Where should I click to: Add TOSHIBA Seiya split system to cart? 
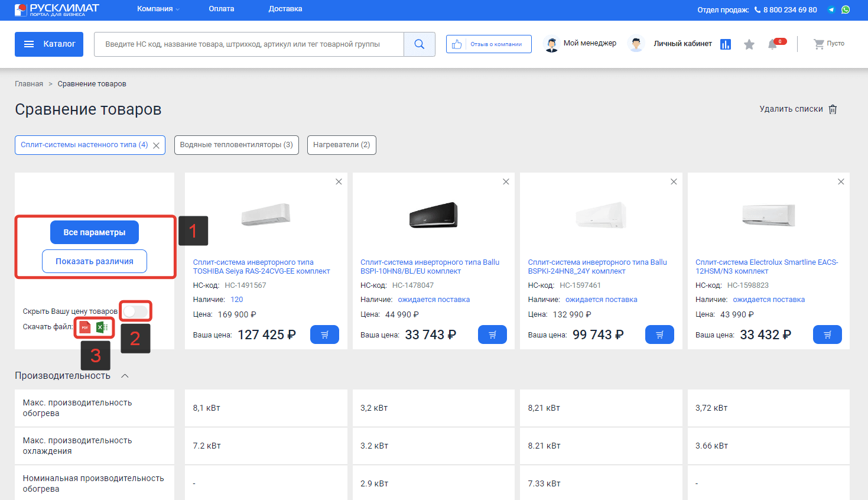pyautogui.click(x=324, y=335)
